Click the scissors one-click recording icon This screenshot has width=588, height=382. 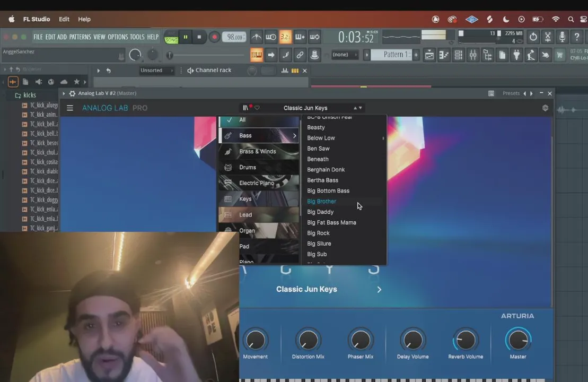pos(548,37)
